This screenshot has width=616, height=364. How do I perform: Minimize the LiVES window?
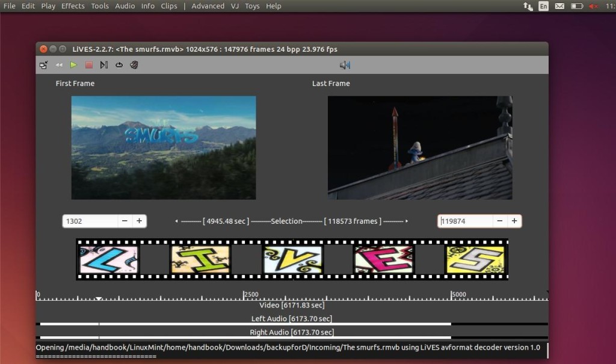pos(53,49)
